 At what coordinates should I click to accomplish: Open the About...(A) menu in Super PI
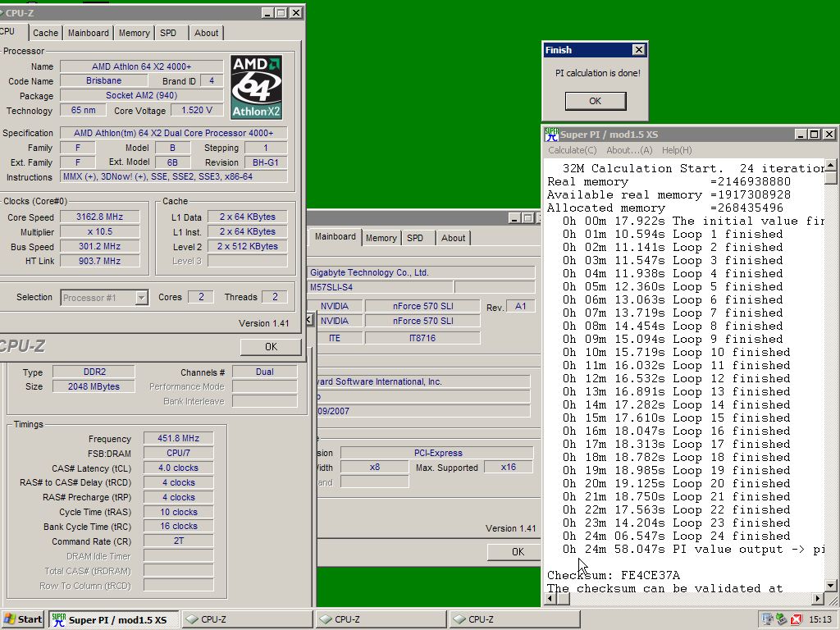pos(629,150)
